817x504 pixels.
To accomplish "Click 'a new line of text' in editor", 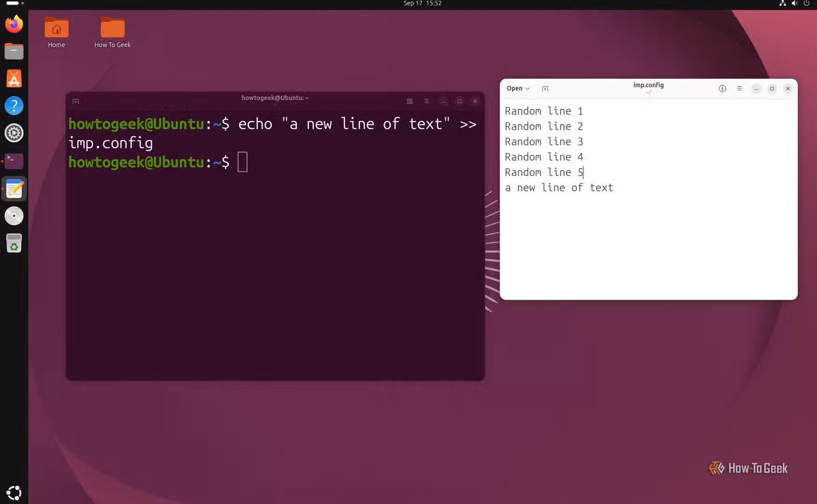I will tap(559, 188).
